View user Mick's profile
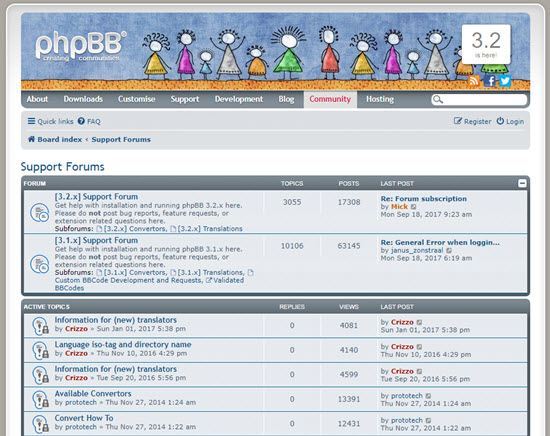 [399, 207]
